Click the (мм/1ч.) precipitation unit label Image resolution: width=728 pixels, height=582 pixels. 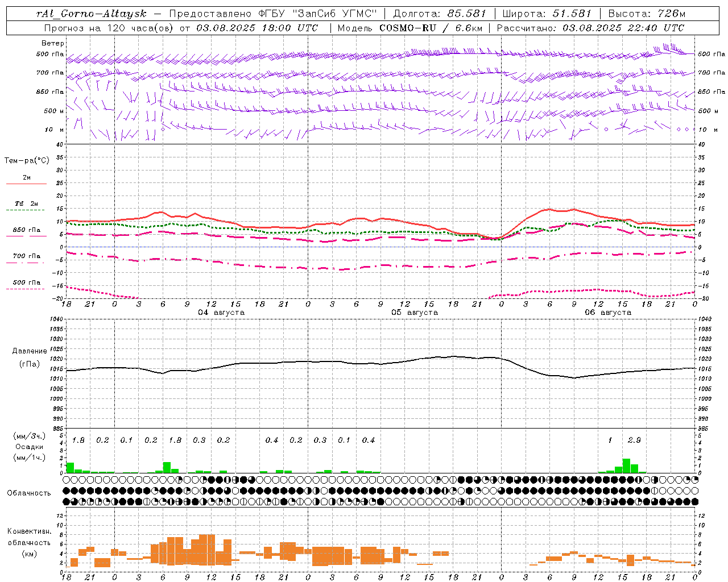pyautogui.click(x=30, y=458)
